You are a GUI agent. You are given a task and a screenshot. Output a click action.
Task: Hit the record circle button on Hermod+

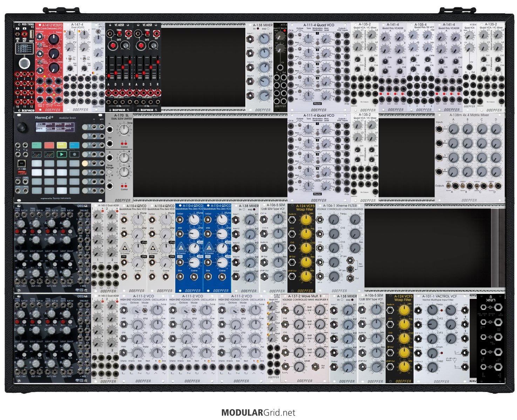pos(74,154)
